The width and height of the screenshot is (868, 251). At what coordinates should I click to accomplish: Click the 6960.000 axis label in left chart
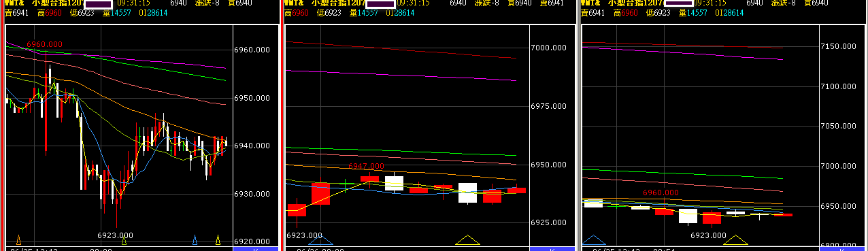coord(252,50)
